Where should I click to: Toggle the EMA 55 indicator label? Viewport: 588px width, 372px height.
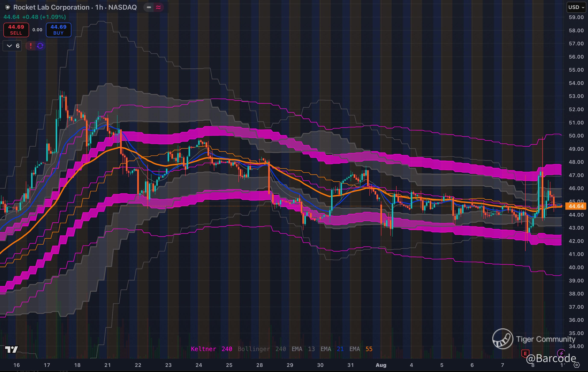[361, 349]
